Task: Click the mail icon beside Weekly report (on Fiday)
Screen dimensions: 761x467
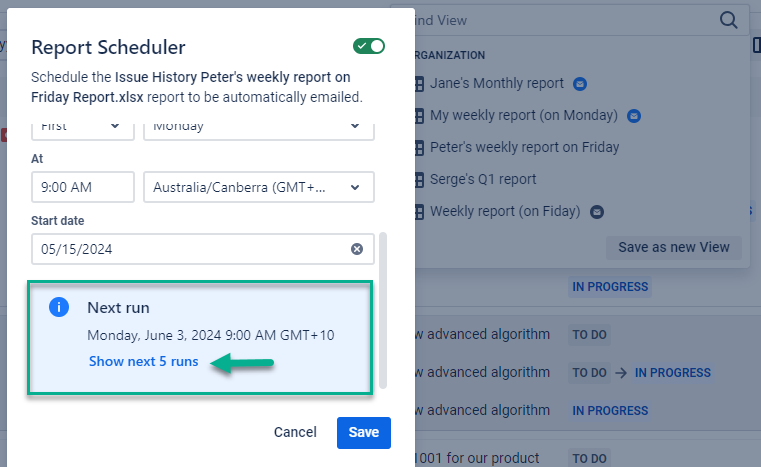Action: pos(597,212)
